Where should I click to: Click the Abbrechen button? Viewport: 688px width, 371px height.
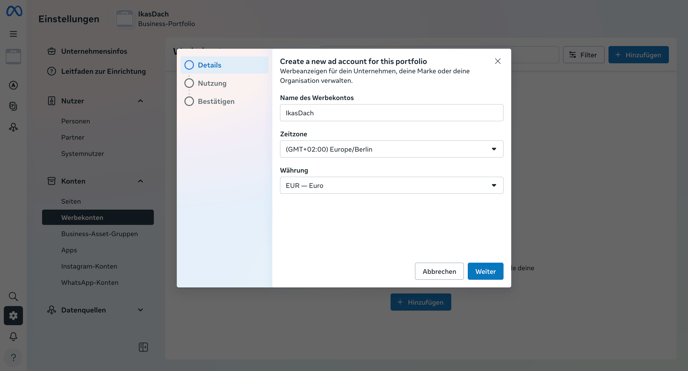pos(439,271)
